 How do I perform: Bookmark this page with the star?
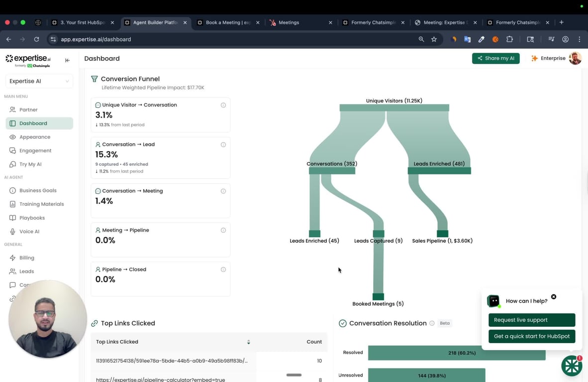pos(434,39)
